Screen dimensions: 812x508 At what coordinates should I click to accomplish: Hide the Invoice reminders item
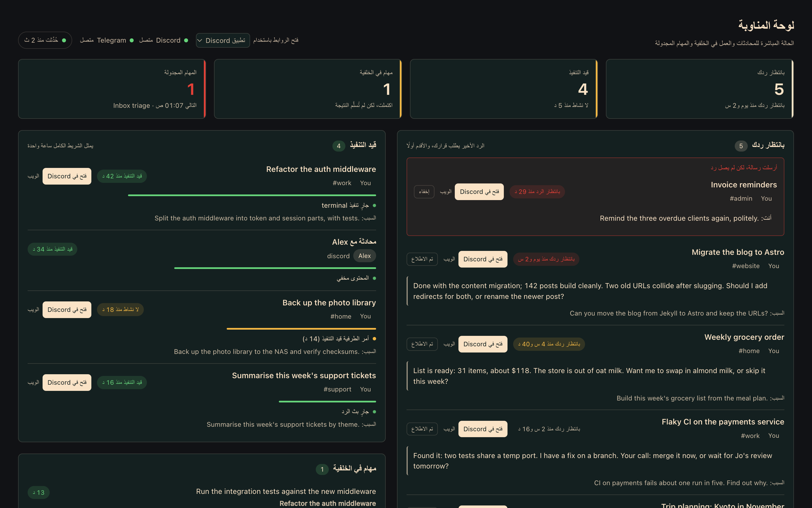click(x=424, y=192)
